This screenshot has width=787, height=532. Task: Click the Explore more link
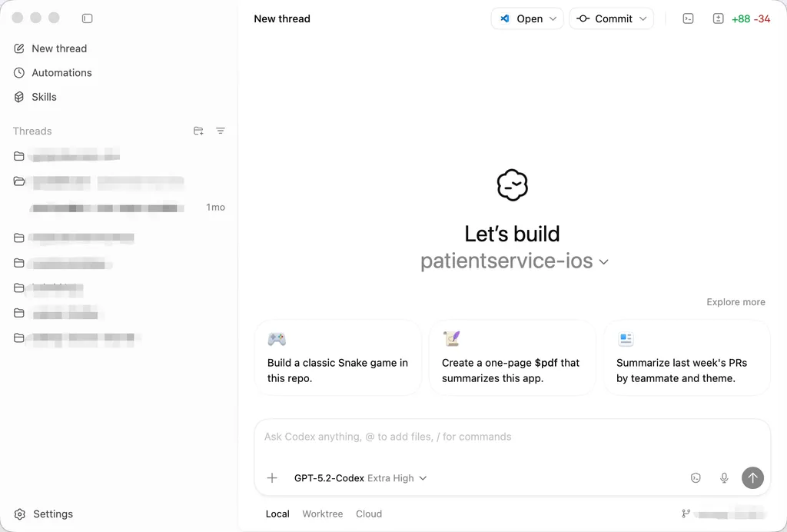point(736,302)
